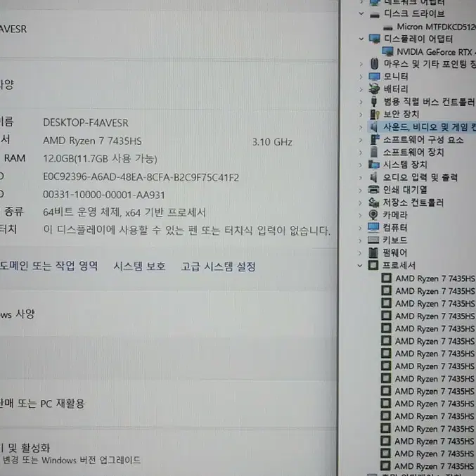476x476 pixels.
Task: Open the 시스템 보호 link
Action: point(140,266)
